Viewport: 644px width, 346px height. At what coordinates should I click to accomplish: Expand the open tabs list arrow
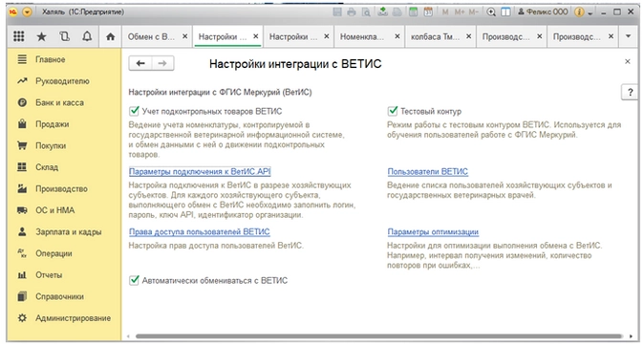click(628, 36)
